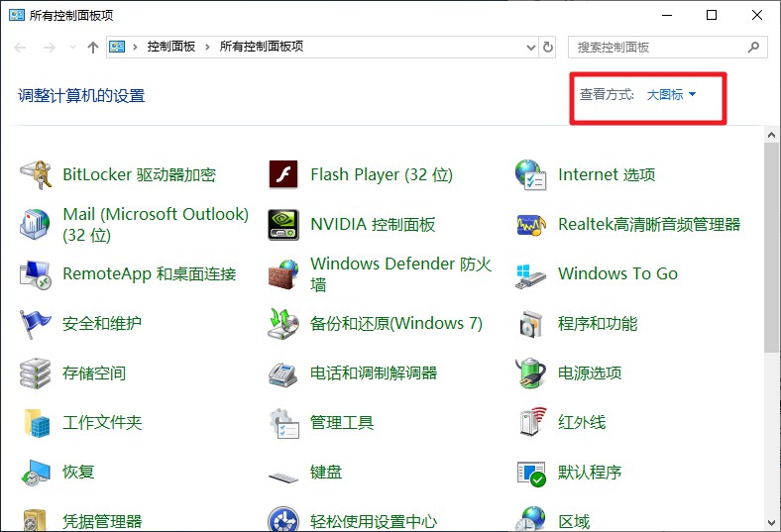
Task: Open the 电话和调制解调器 phone icon
Action: [282, 374]
